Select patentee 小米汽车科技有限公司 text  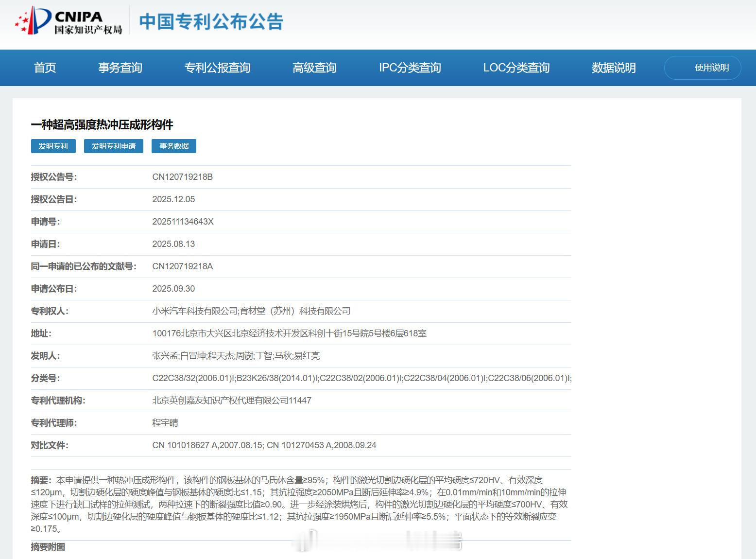(195, 311)
